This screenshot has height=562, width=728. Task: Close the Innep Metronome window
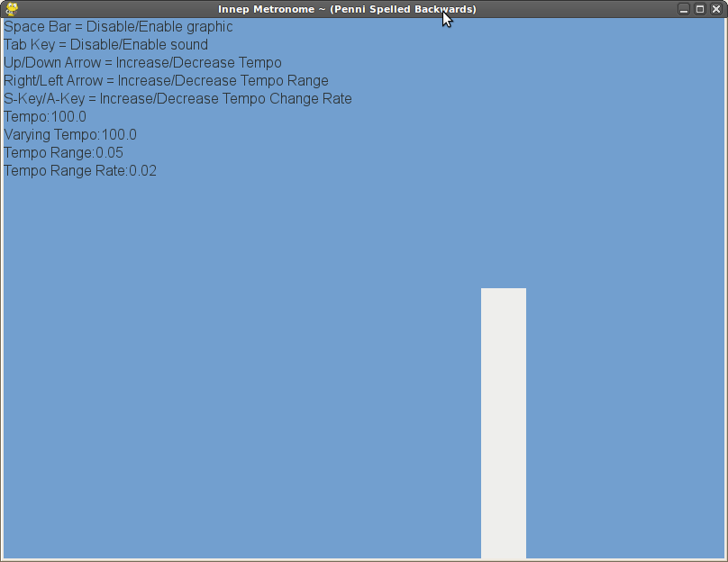click(716, 9)
